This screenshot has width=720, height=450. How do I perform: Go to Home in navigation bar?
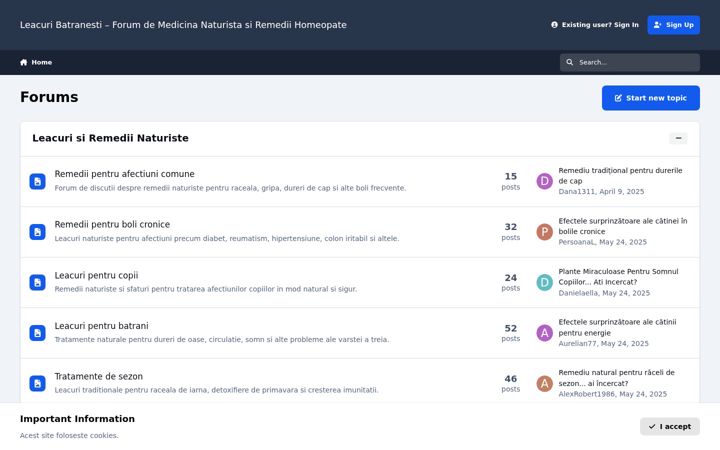tap(36, 62)
